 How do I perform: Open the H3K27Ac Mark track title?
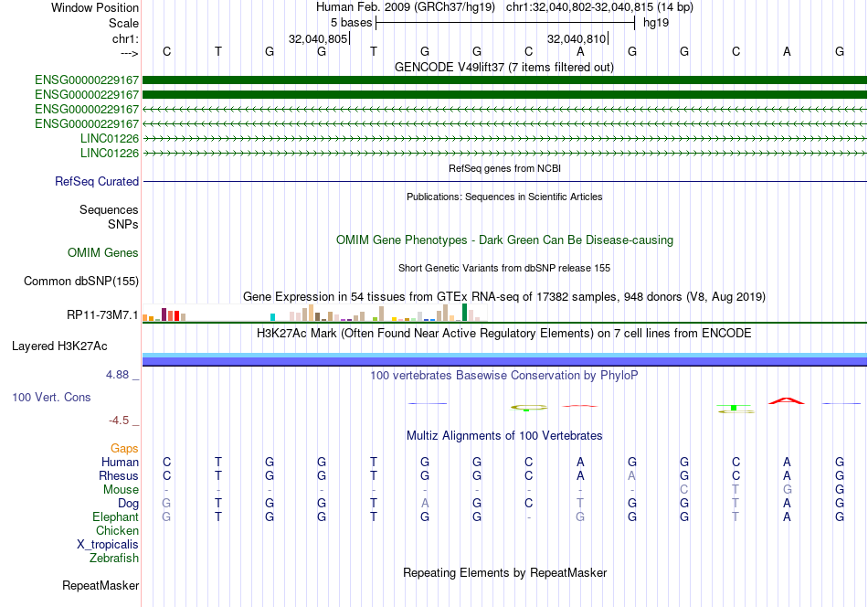504,333
